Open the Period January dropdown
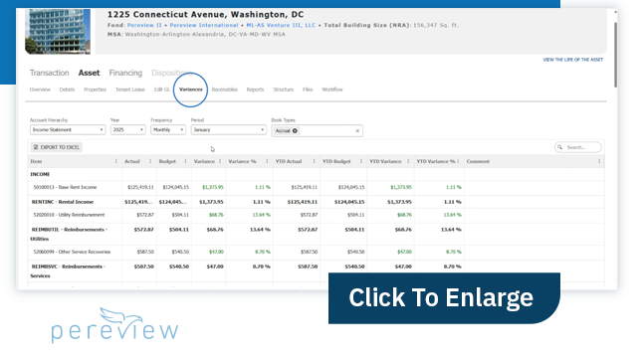644x361 pixels. coord(228,129)
